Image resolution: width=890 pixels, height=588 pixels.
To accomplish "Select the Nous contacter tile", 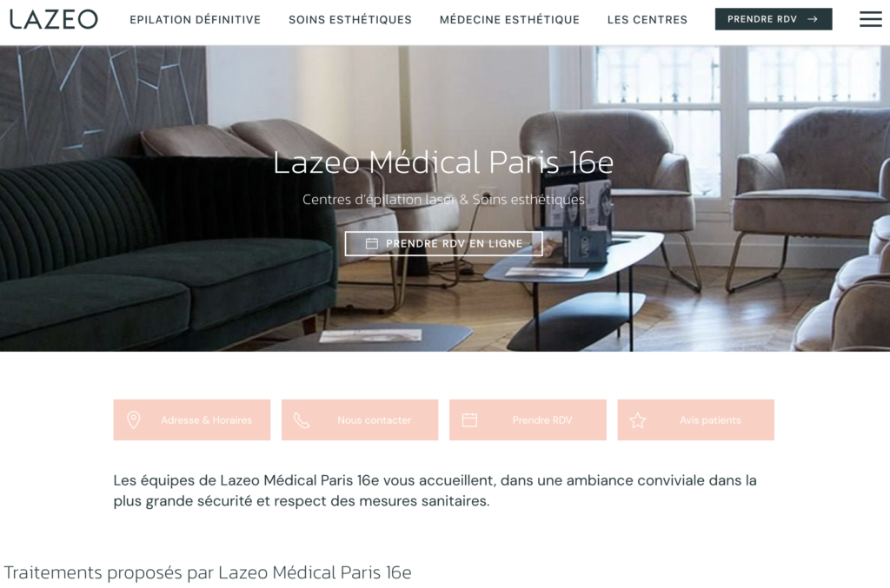I will 360,420.
